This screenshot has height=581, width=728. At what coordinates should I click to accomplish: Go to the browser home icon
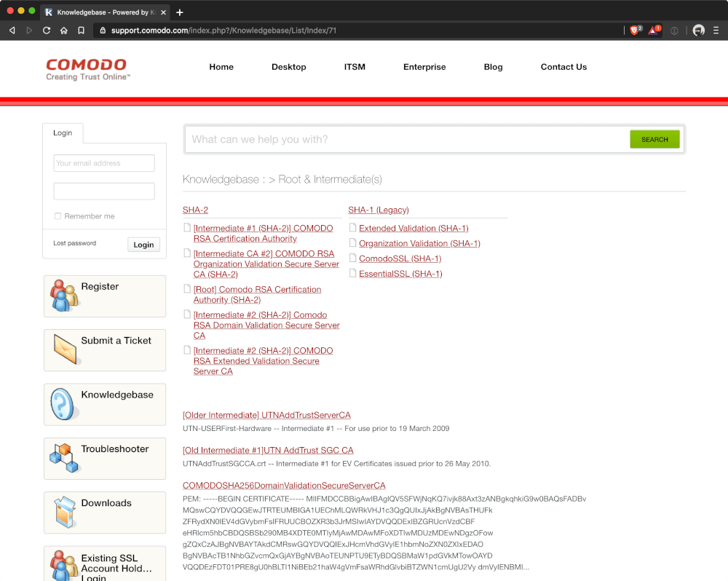[x=64, y=30]
